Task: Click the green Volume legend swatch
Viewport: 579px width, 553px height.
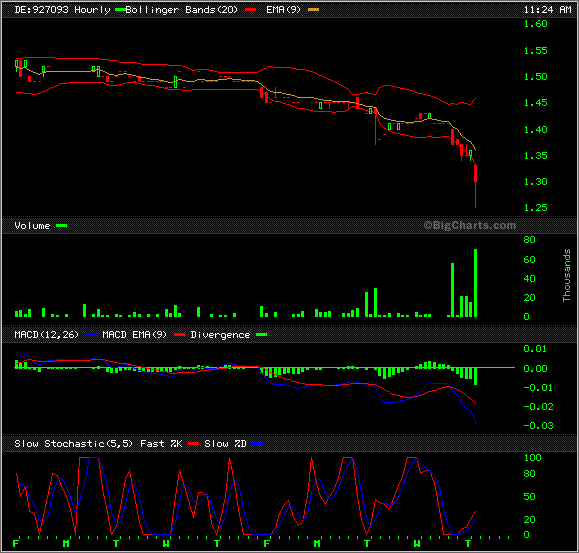Action: coord(61,226)
